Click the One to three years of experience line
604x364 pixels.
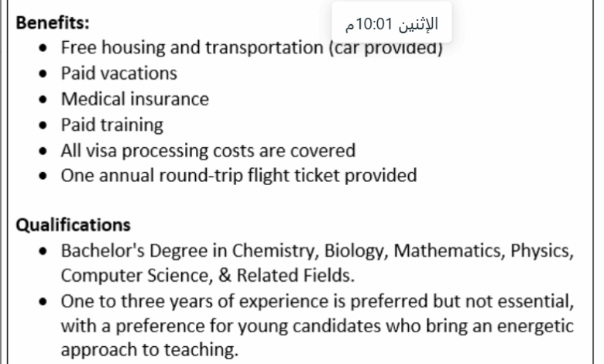(317, 301)
